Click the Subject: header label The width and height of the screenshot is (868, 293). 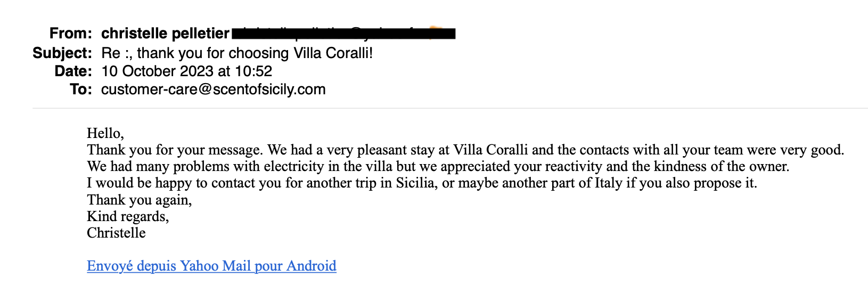click(x=62, y=53)
